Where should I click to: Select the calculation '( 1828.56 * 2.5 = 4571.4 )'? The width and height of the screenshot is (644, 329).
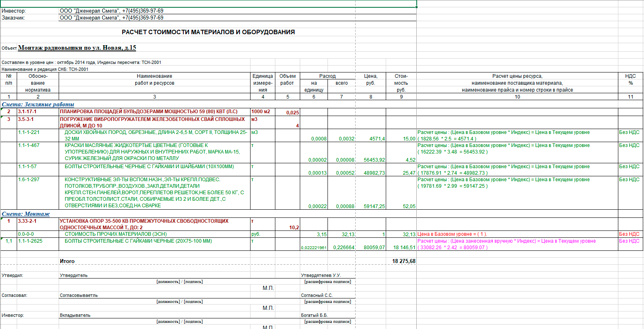tap(447, 139)
